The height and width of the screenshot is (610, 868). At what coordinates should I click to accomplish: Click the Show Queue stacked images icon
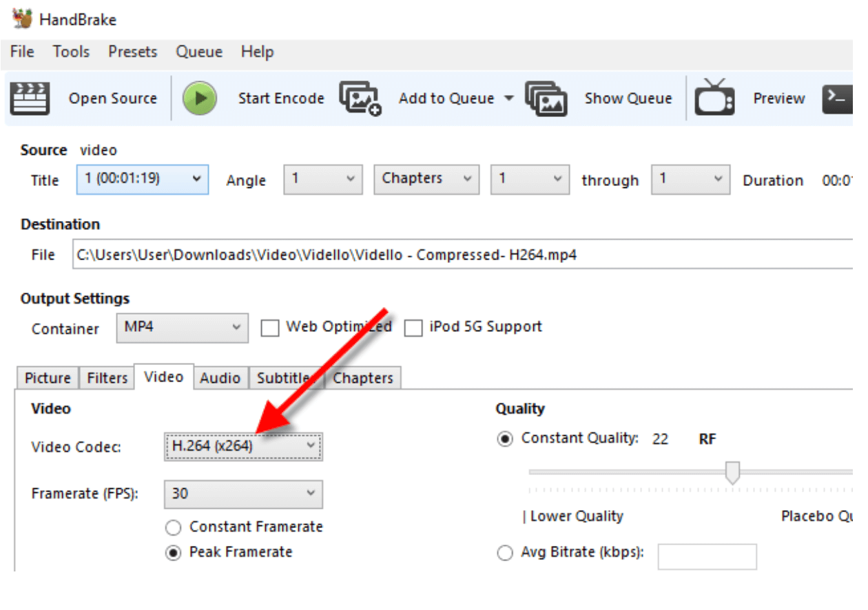pos(546,98)
